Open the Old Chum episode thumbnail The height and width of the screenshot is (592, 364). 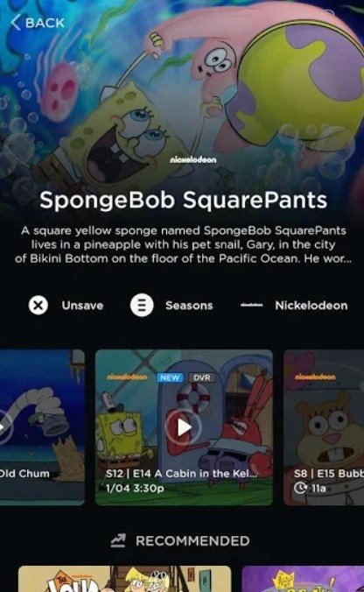(42, 427)
